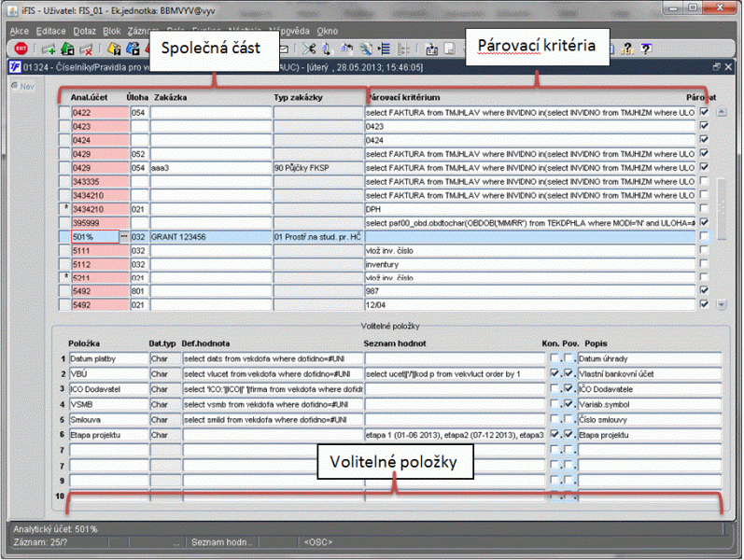Screen dimensions: 744x560
Task: Open the Okno menu
Action: coord(328,31)
